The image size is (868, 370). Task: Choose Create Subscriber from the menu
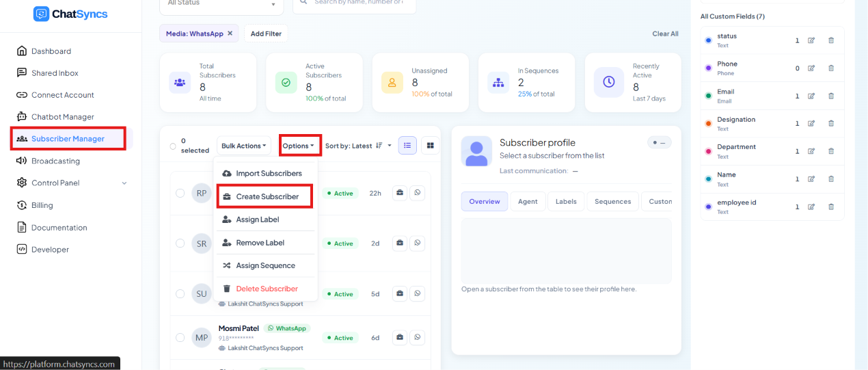coord(265,196)
